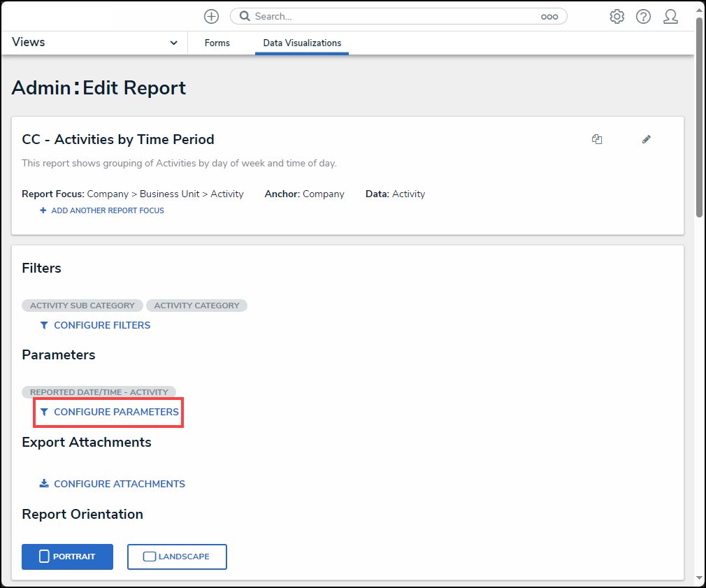This screenshot has height=588, width=706.
Task: Open the user profile icon
Action: pos(670,17)
